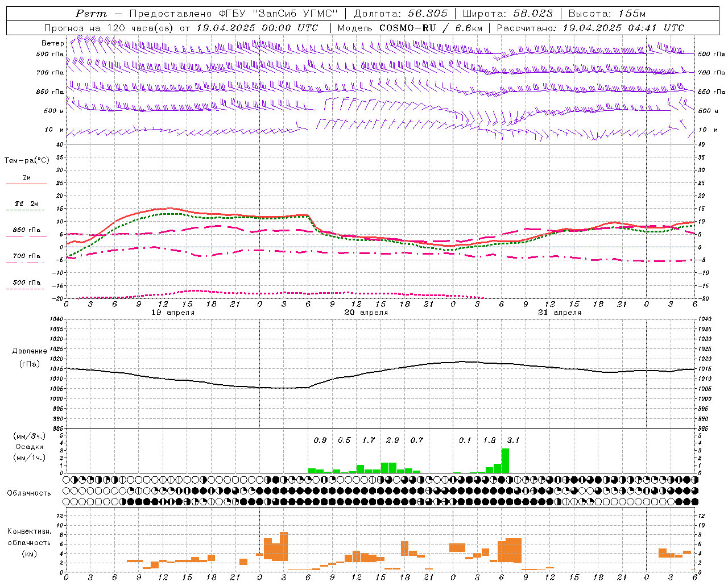This screenshot has height=582, width=728.
Task: Select precipitation total "1.8"
Action: coord(489,440)
